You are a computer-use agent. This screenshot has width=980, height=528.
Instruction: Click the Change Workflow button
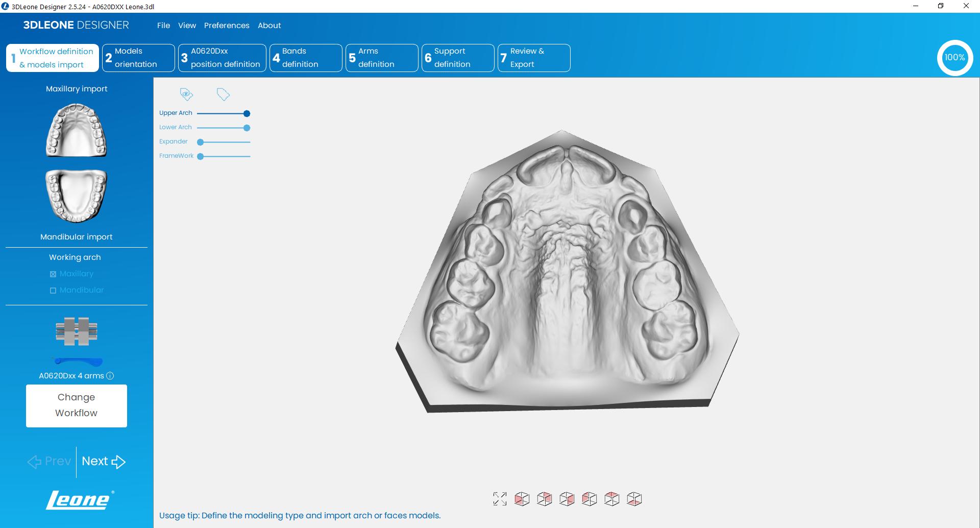point(77,406)
